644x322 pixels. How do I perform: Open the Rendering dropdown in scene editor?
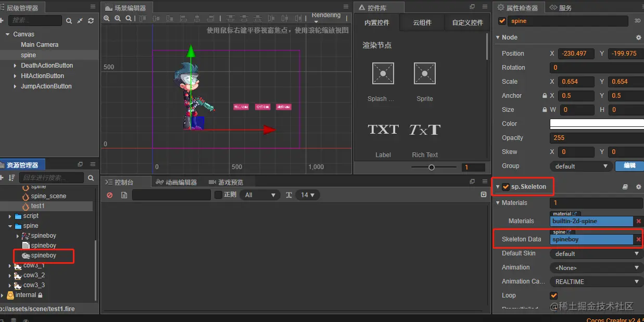326,18
